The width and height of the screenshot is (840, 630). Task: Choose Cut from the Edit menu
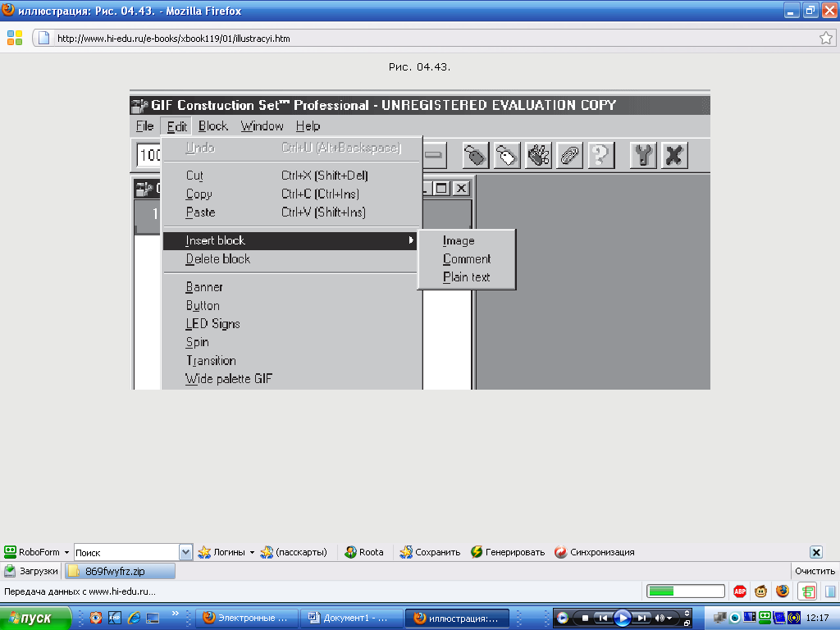click(290, 176)
